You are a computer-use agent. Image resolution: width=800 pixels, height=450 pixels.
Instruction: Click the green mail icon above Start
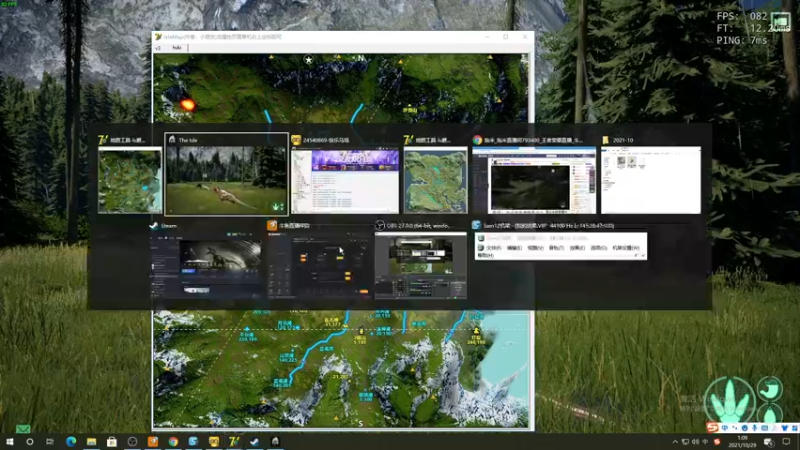[x=22, y=429]
